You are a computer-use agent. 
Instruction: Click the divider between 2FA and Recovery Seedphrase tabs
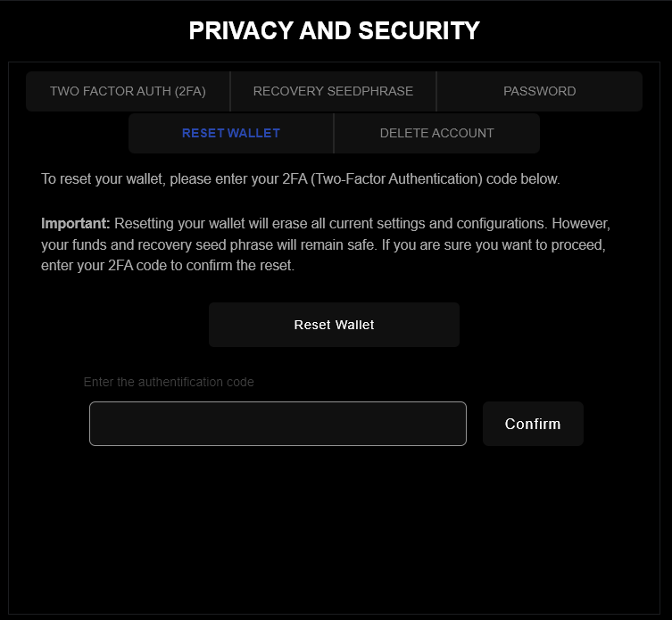coord(230,91)
